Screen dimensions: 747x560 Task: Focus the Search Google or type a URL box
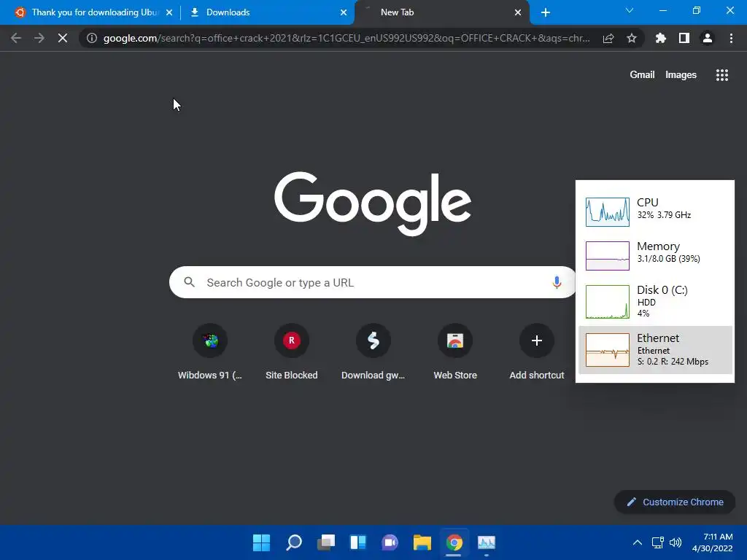373,282
